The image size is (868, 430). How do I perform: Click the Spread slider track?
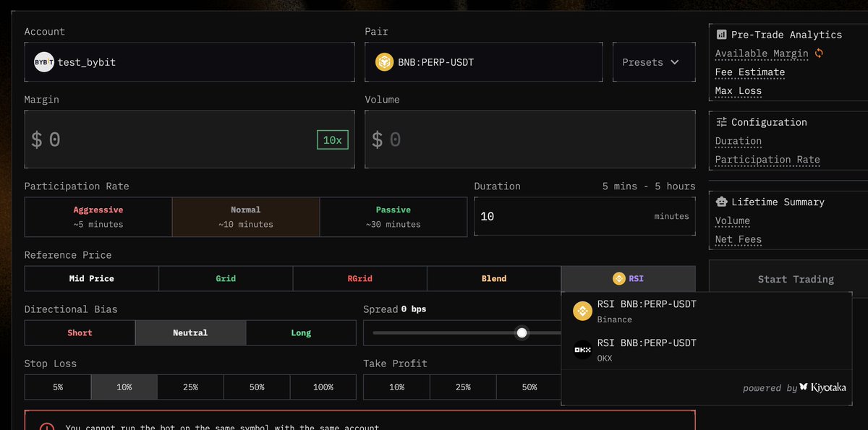(x=467, y=333)
